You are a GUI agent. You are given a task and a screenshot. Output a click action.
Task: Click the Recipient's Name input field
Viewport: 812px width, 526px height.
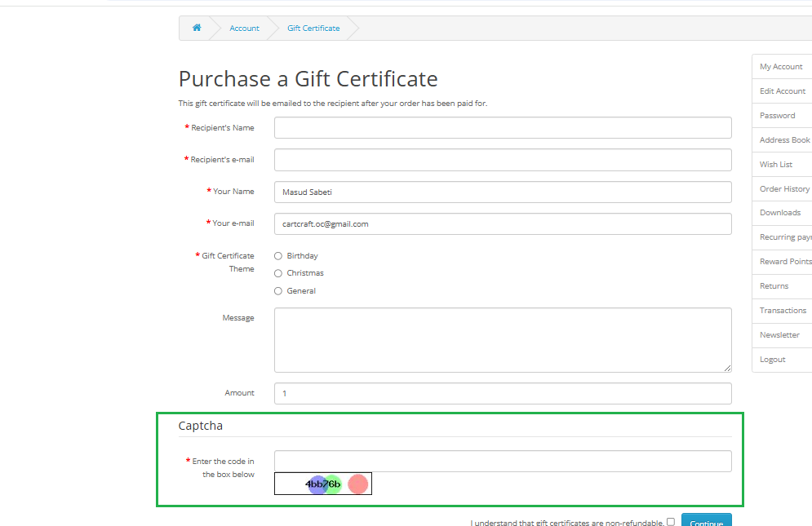(503, 127)
